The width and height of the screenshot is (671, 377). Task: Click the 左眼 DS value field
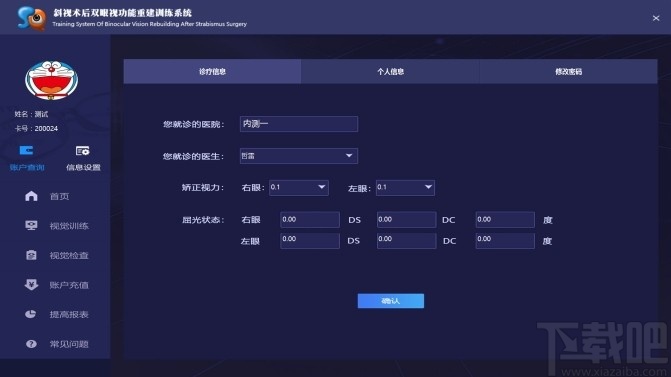[x=310, y=240]
